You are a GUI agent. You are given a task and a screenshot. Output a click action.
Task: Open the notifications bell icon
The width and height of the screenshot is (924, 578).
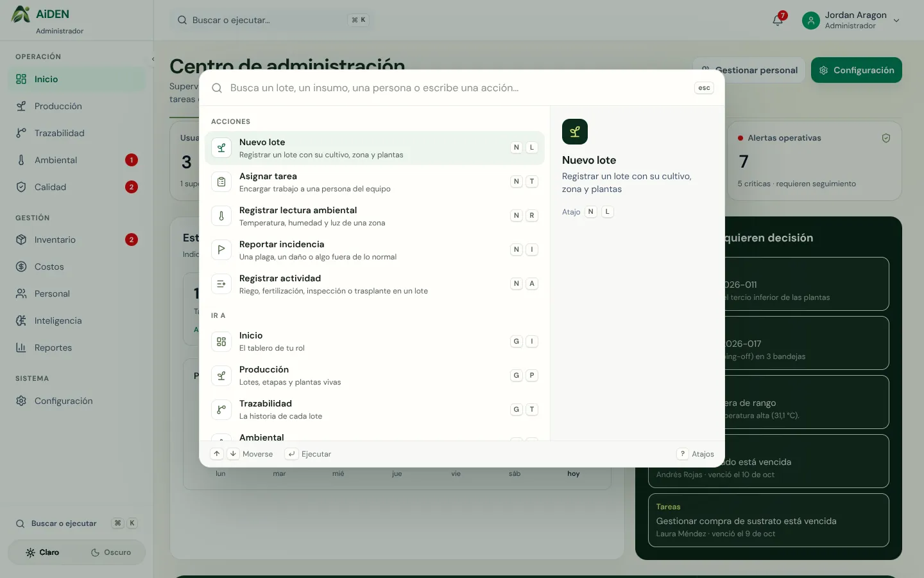pyautogui.click(x=778, y=21)
